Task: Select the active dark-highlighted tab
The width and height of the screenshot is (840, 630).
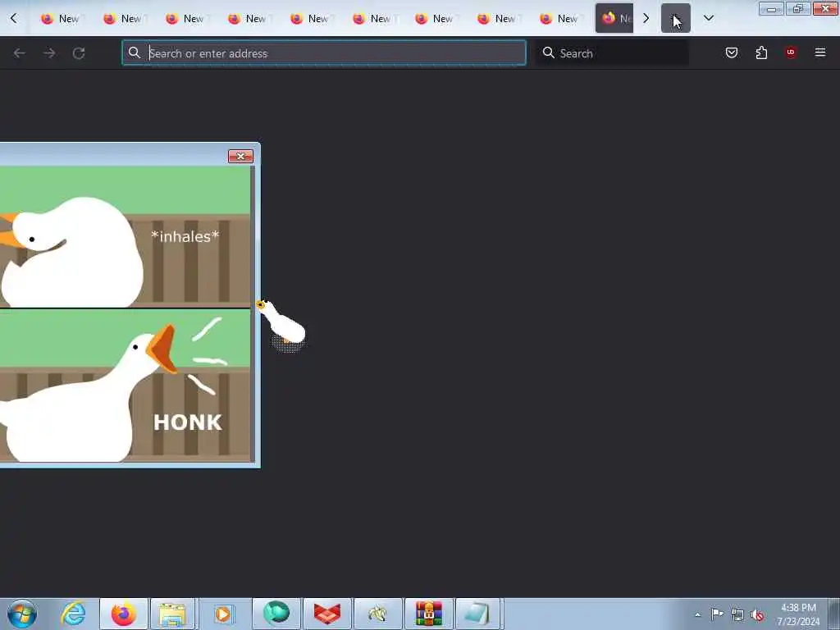Action: click(614, 18)
